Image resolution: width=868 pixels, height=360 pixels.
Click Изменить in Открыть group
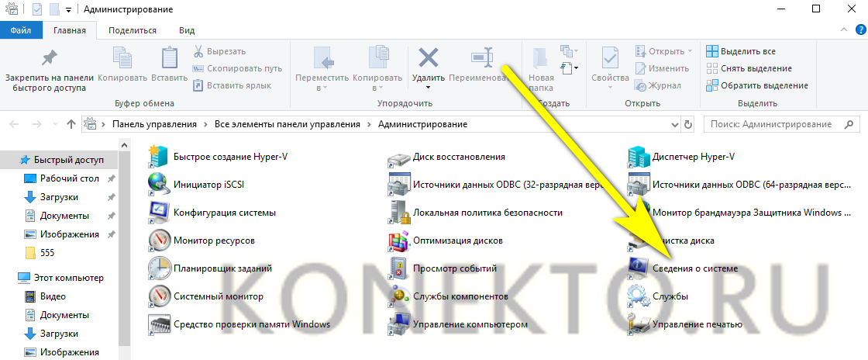coord(662,69)
